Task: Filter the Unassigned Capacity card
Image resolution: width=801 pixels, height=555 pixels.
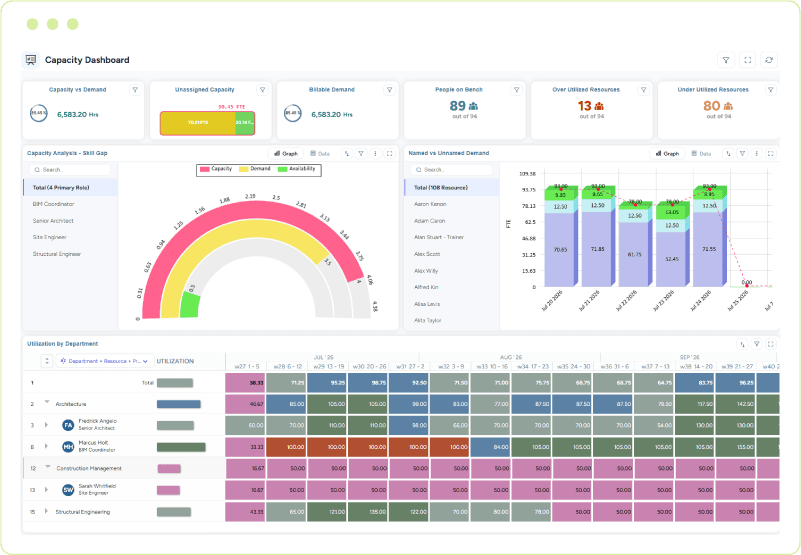Action: [x=263, y=90]
